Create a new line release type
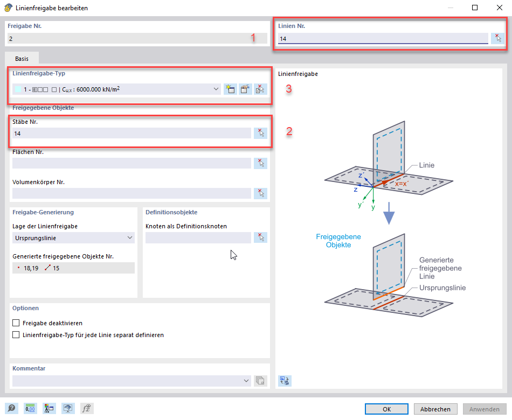This screenshot has height=420, width=512. (230, 89)
